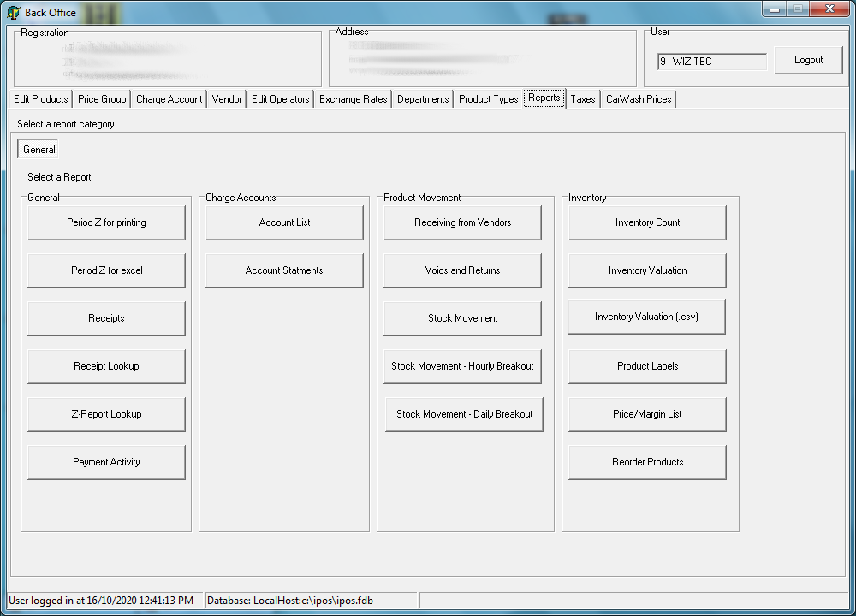Select the CarWash Prices tab
This screenshot has width=856, height=616.
(x=637, y=98)
